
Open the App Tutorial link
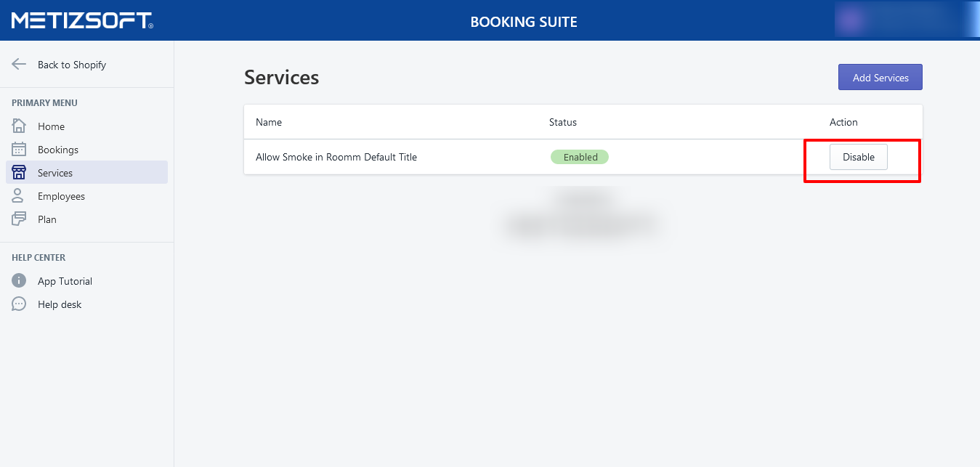65,281
